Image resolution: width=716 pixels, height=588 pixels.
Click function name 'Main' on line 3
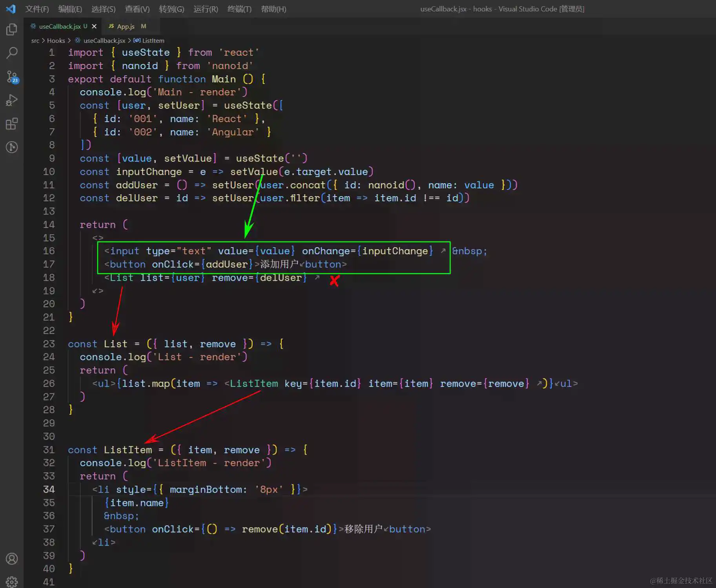point(224,79)
